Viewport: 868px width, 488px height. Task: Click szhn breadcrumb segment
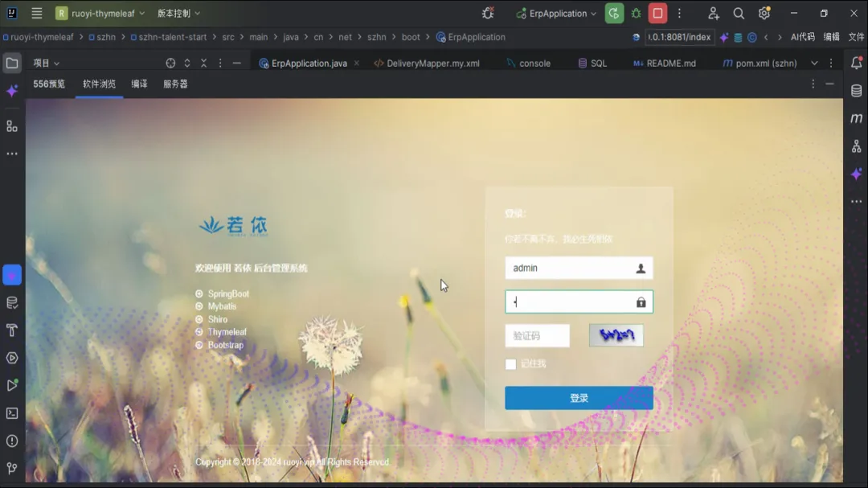(102, 37)
